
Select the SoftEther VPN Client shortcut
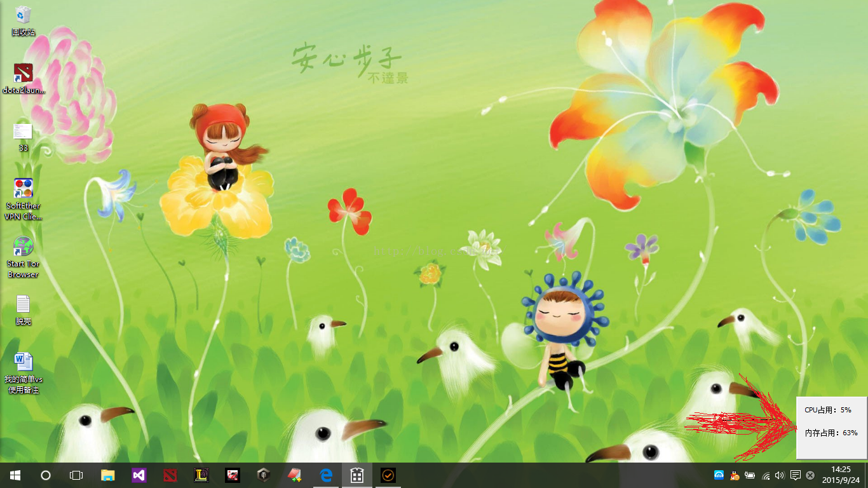click(x=24, y=199)
